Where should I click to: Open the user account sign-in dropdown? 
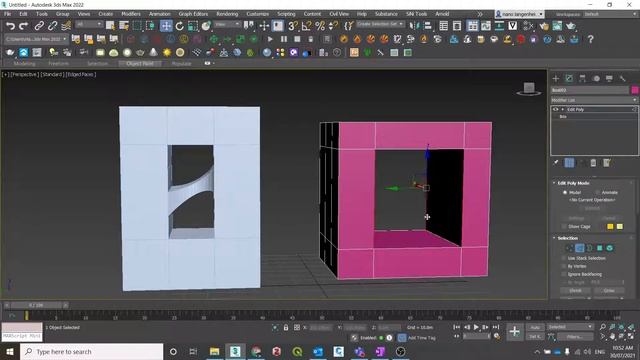click(x=519, y=14)
